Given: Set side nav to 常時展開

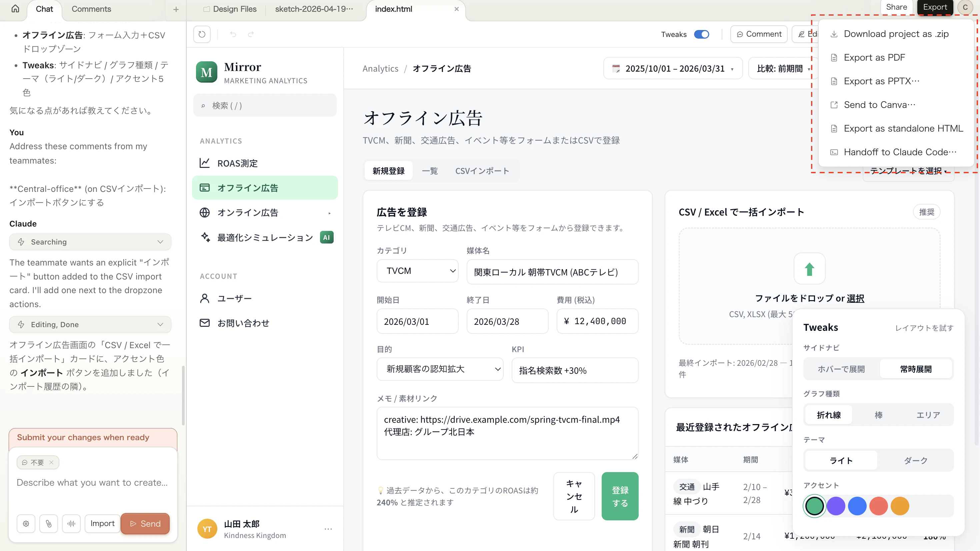Looking at the screenshot, I should 916,369.
